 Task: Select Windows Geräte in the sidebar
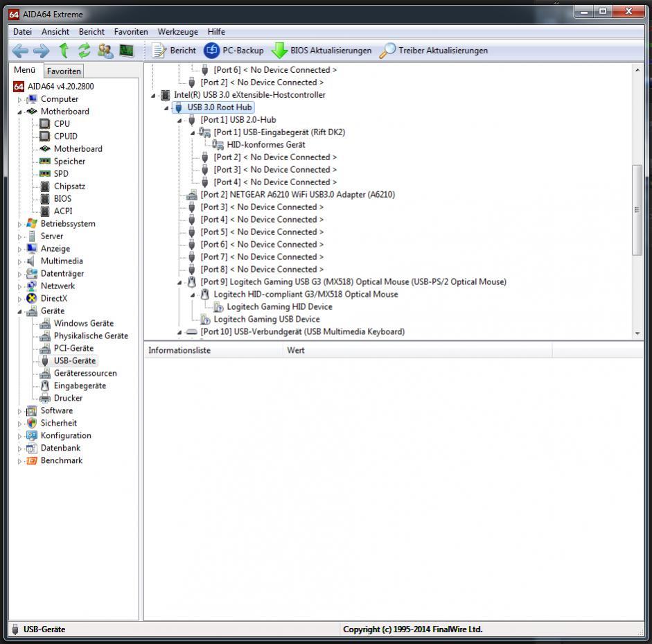(84, 323)
